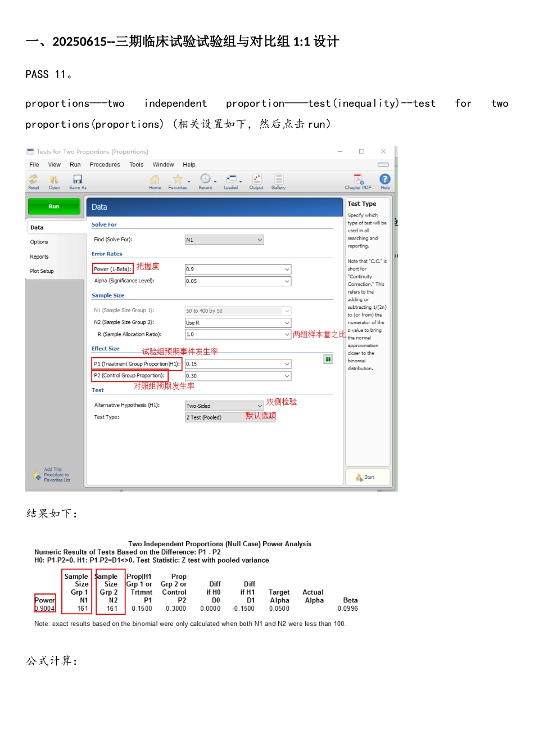Screen dimensions: 534x756
Task: Click the blue Help question icon
Action: [385, 182]
